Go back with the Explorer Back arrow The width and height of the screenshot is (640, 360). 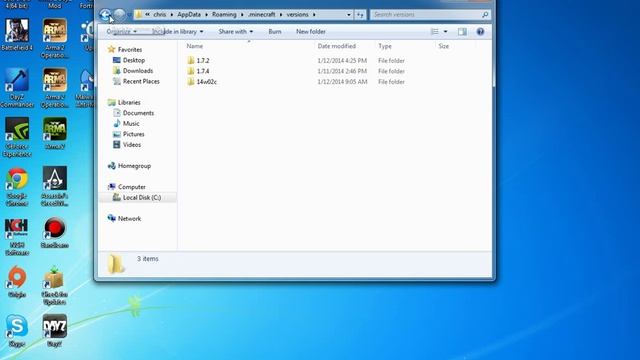[x=105, y=15]
